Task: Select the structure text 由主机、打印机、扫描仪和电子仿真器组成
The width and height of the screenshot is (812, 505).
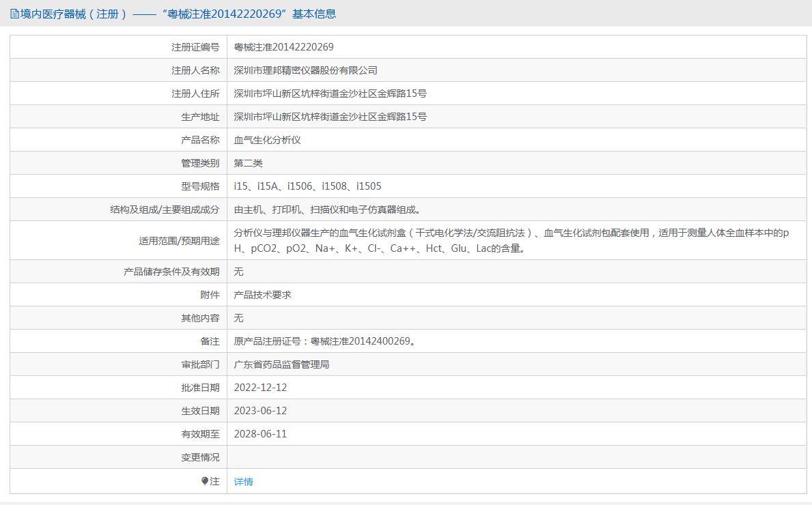Action: (327, 210)
